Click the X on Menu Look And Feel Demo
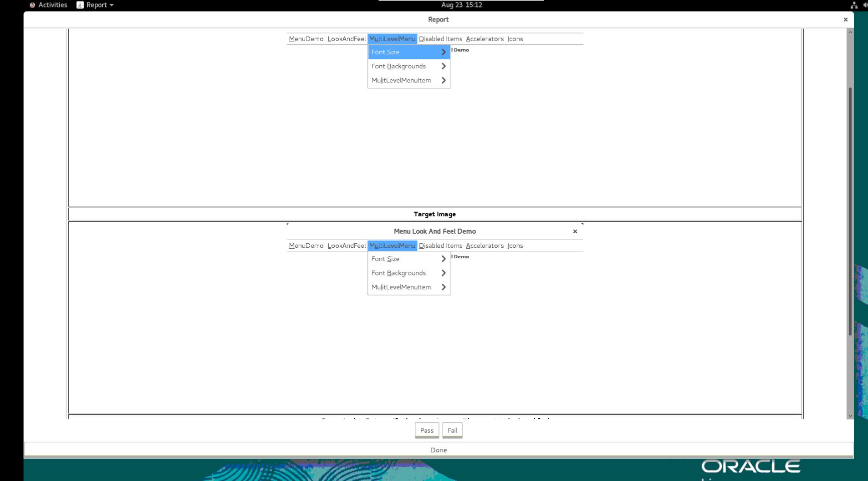 tap(575, 231)
